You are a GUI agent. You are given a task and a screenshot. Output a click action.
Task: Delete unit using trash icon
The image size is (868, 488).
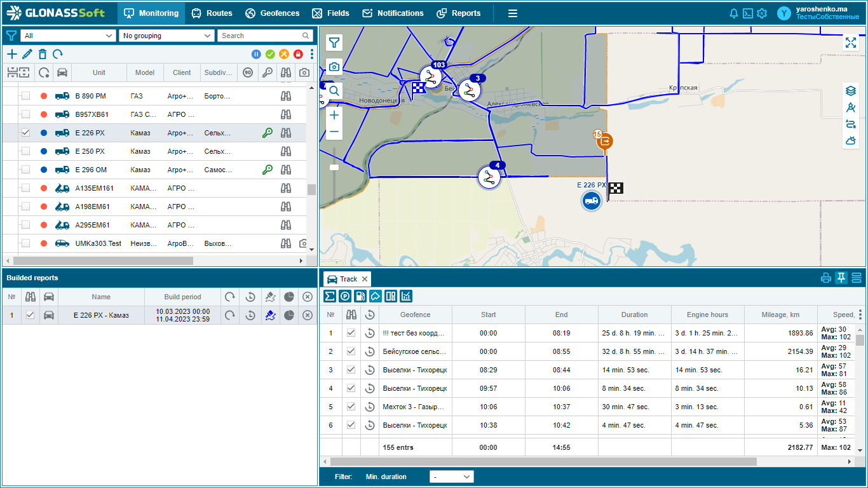43,55
